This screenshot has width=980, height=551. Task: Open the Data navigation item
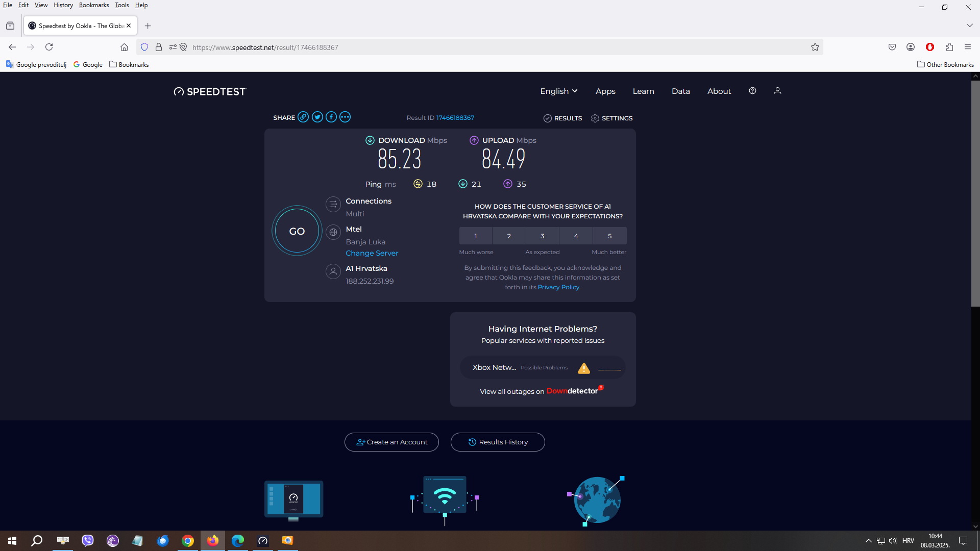681,91
